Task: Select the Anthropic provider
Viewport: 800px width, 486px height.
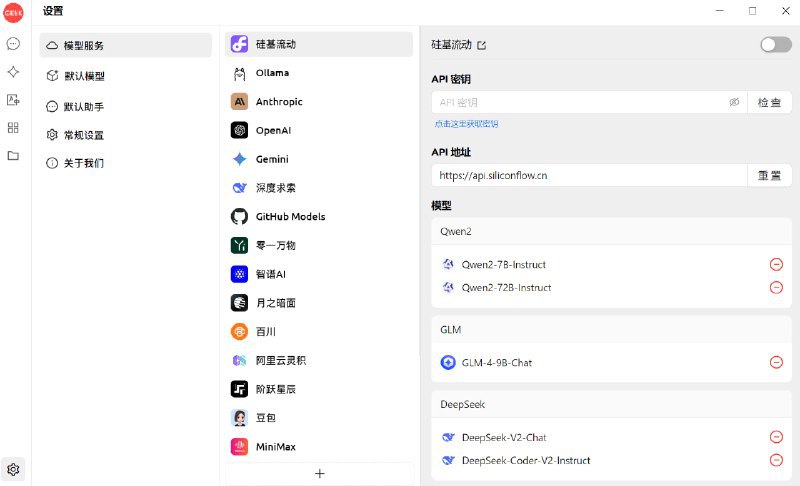Action: coord(279,102)
